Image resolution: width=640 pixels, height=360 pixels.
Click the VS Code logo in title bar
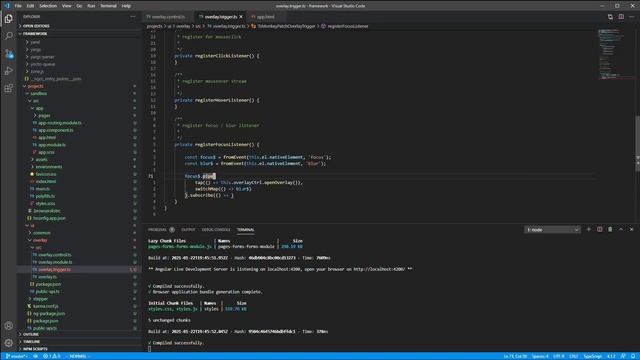point(7,6)
